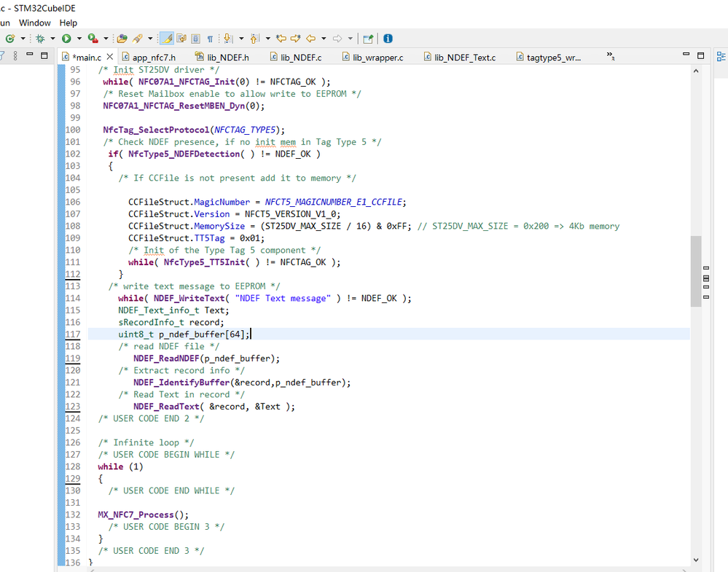Screen dimensions: 728x572
Task: Toggle Mark Occurrences highlighter button
Action: point(167,39)
